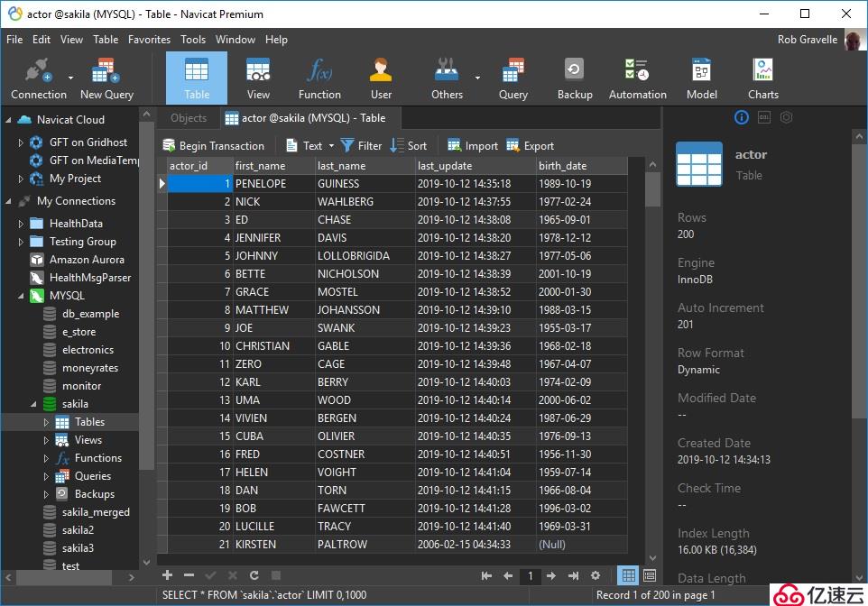
Task: Open the pagination settings gear
Action: point(596,575)
